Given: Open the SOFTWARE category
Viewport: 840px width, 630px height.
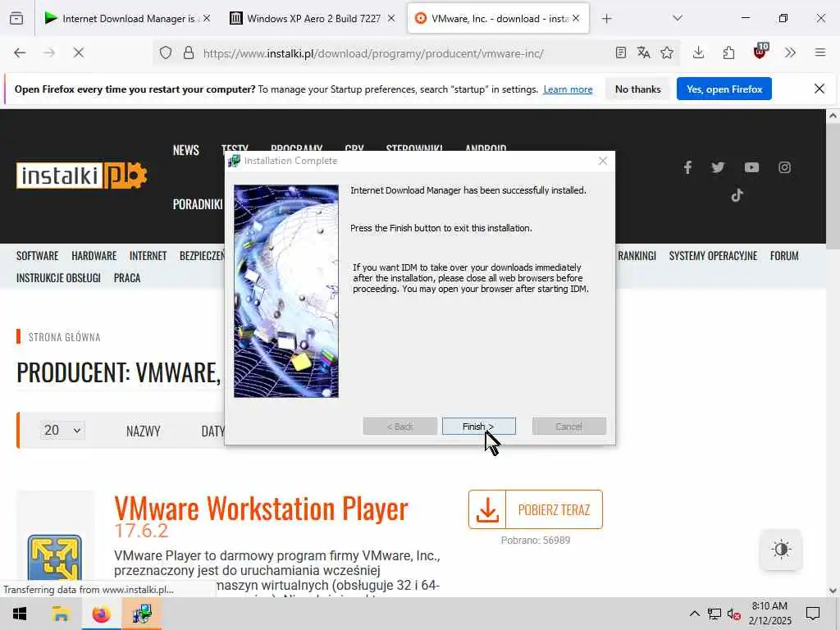Looking at the screenshot, I should coord(37,256).
